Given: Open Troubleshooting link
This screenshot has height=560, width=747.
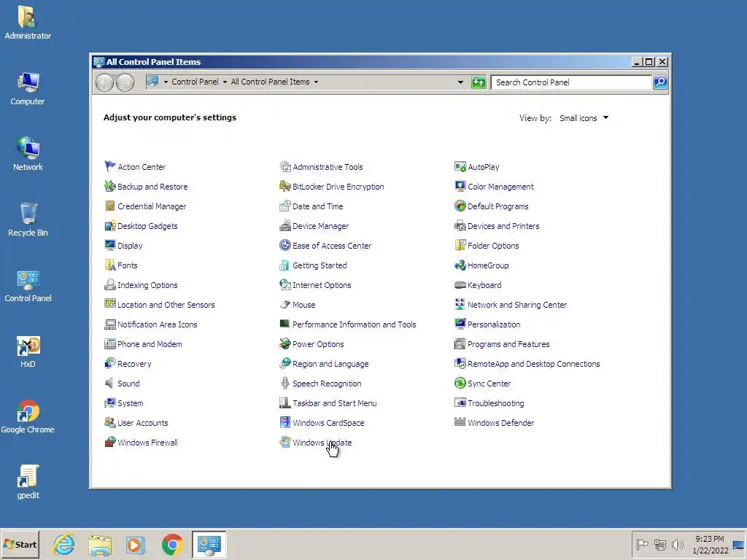Looking at the screenshot, I should pos(495,402).
